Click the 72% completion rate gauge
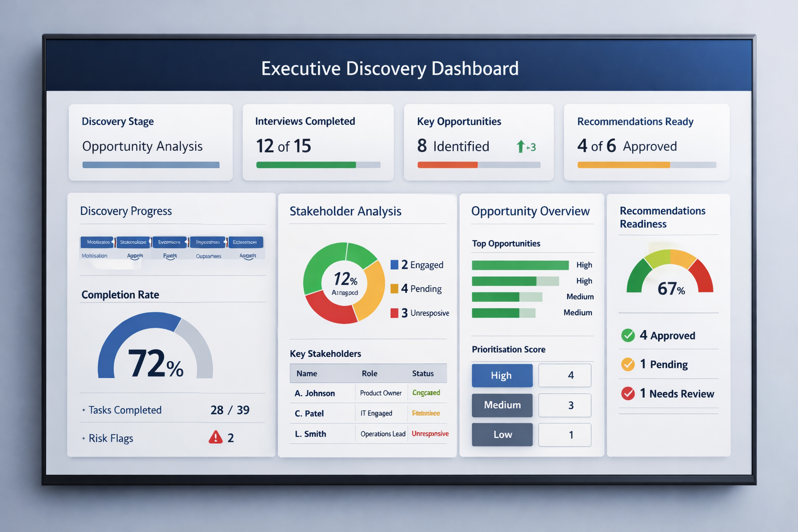This screenshot has height=532, width=798. [155, 345]
